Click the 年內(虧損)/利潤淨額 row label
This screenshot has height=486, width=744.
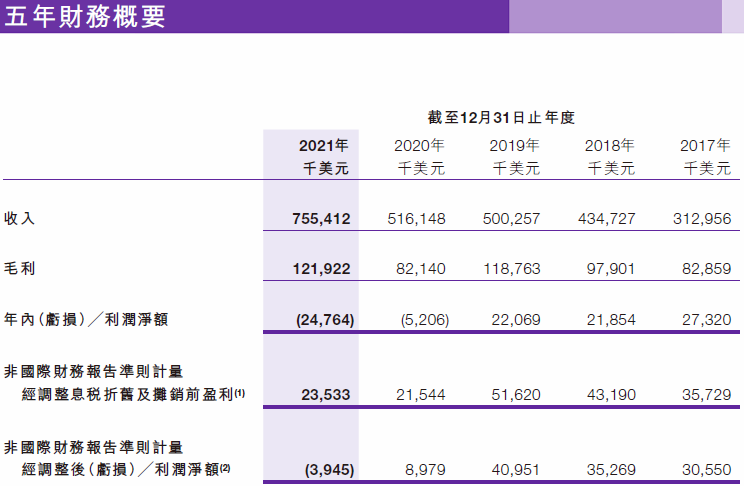coord(86,319)
